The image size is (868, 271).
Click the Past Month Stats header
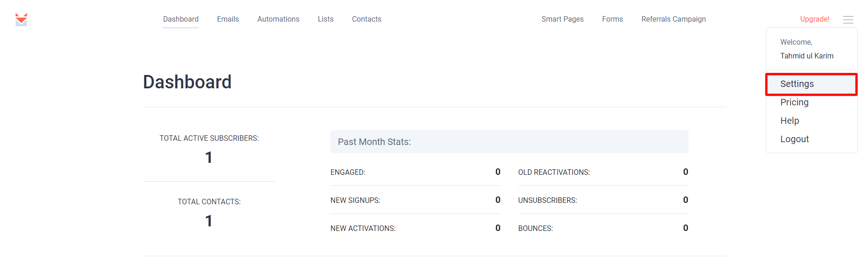tap(509, 142)
